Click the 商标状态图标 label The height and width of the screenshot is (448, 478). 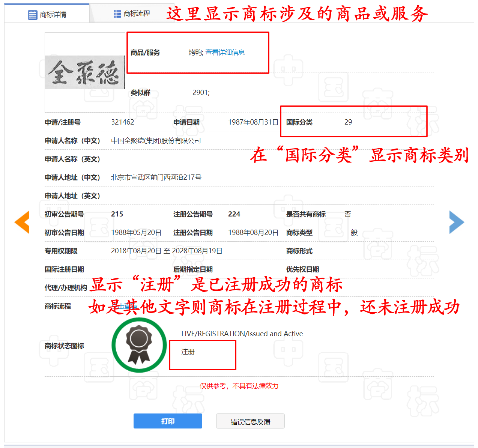point(65,346)
